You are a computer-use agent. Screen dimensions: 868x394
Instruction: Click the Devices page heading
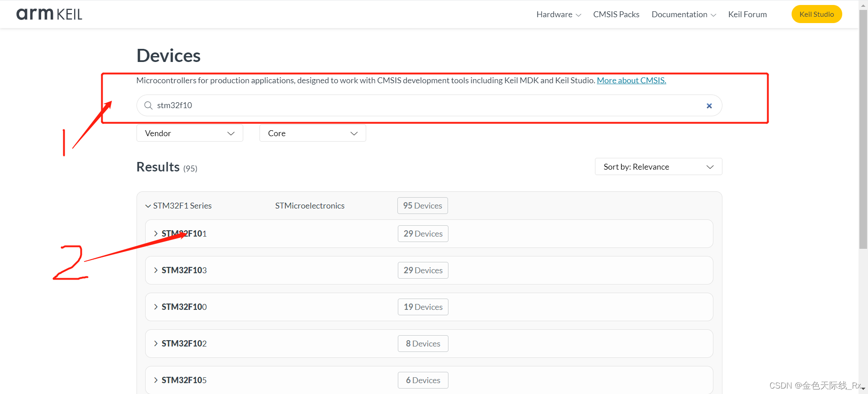click(x=169, y=56)
